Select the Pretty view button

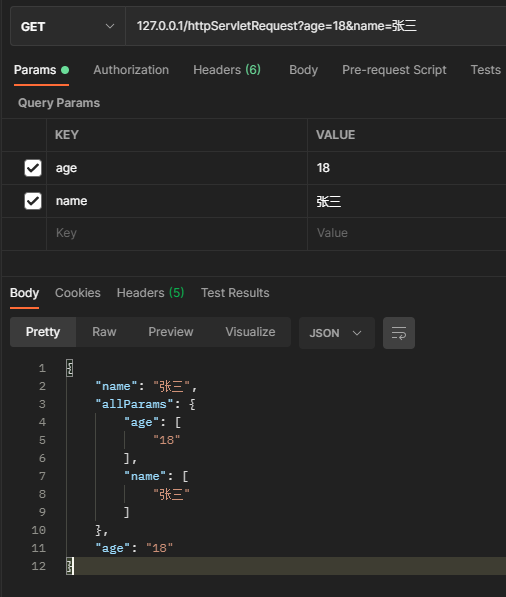click(43, 332)
